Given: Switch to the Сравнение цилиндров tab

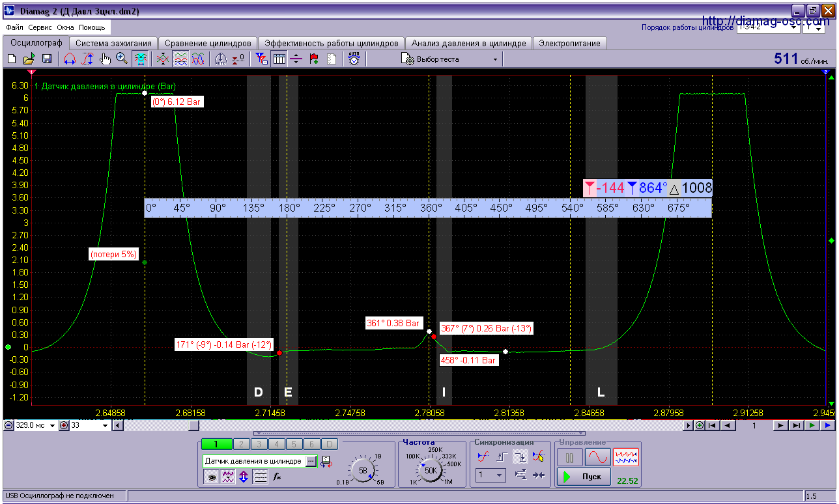Looking at the screenshot, I should (208, 43).
